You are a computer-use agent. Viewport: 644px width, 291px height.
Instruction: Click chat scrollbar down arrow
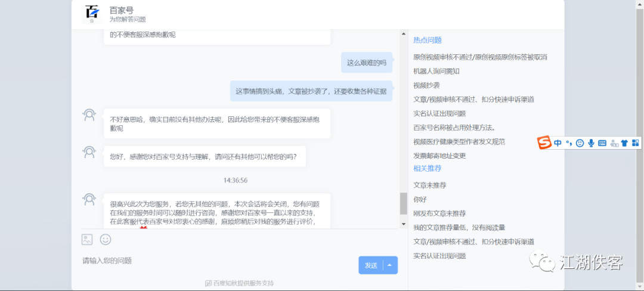(x=403, y=224)
